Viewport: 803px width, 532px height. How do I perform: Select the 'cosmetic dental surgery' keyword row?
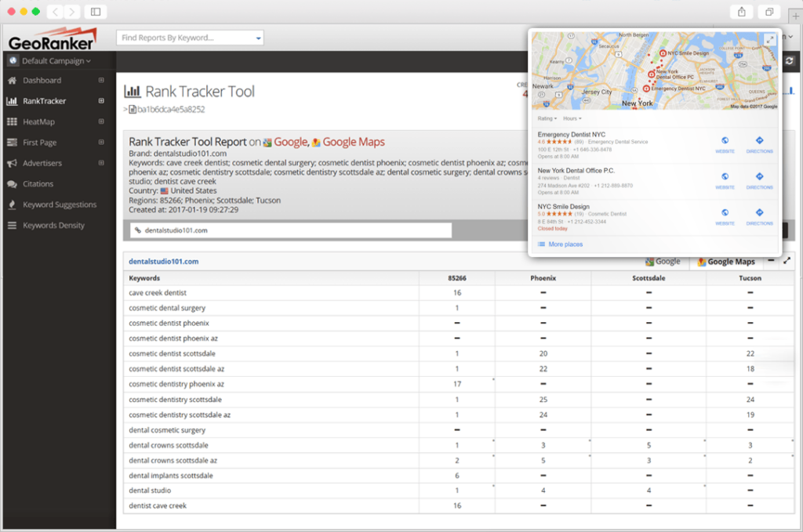tap(459, 308)
